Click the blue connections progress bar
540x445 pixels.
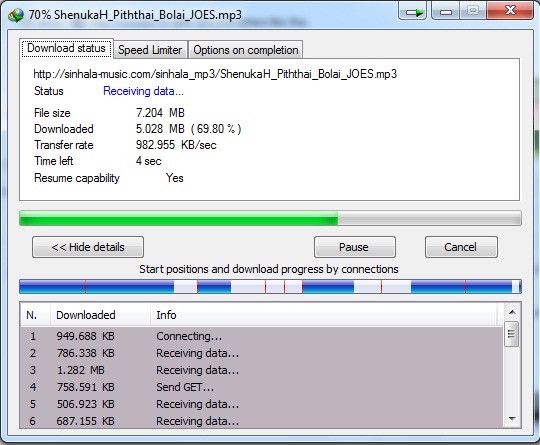pyautogui.click(x=270, y=287)
